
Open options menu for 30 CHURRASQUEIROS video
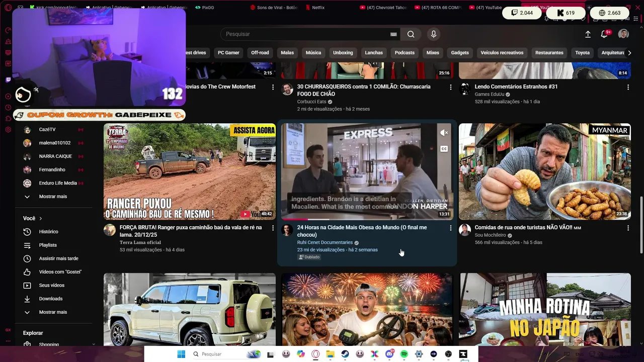pos(450,87)
